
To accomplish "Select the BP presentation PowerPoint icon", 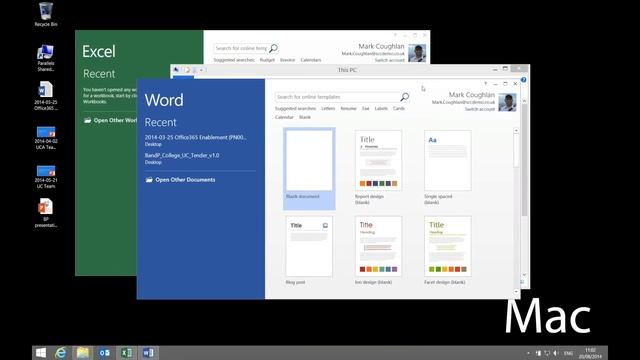I will click(x=46, y=213).
